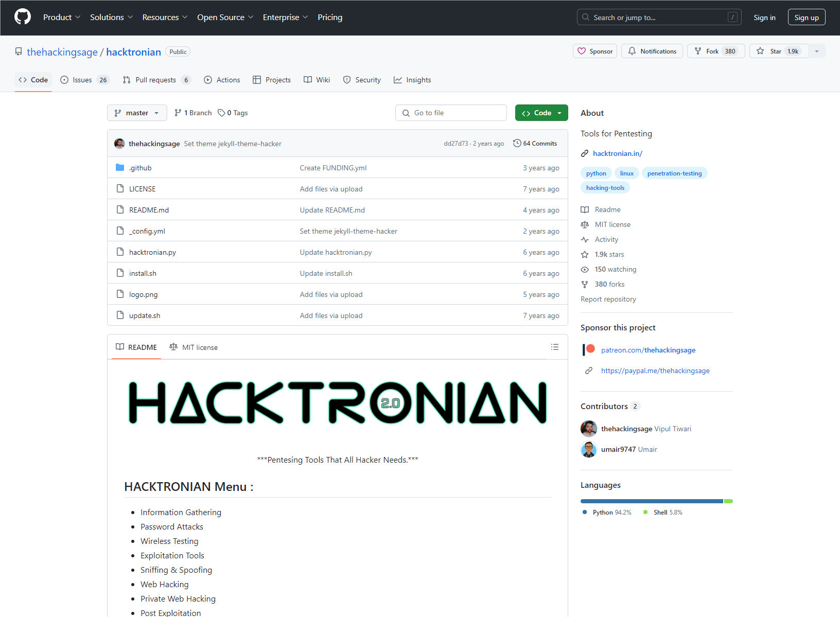Open the hacktronian.py file
The image size is (840, 617).
152,252
